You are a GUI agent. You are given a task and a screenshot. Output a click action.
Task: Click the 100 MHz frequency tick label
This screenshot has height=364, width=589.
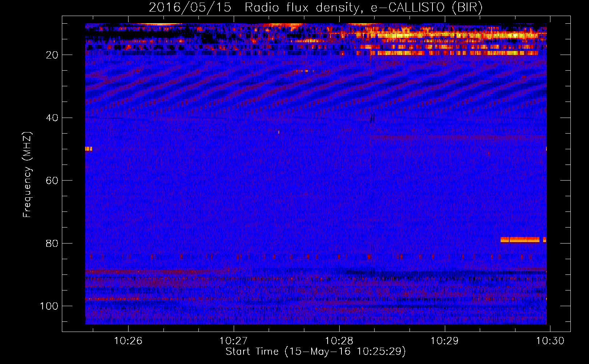point(49,306)
